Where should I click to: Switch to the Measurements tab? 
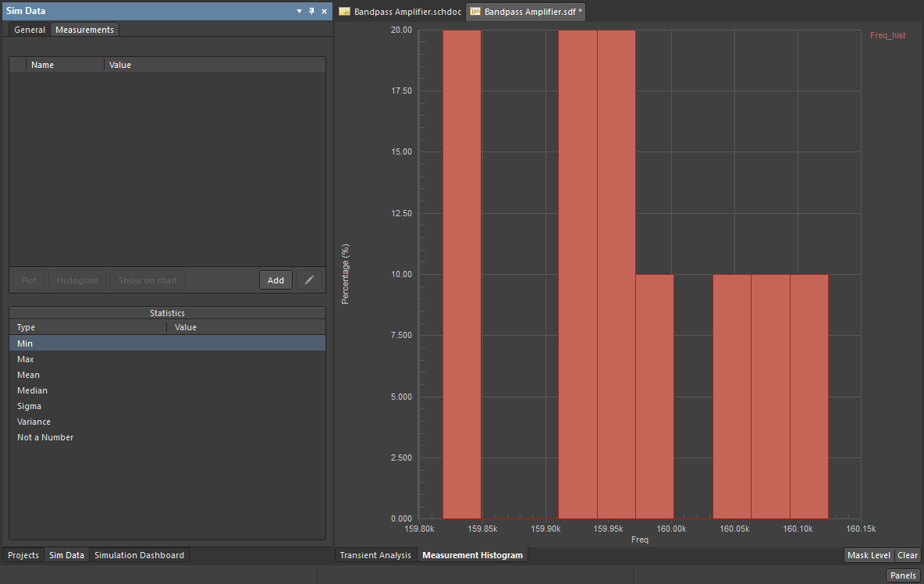pyautogui.click(x=84, y=30)
